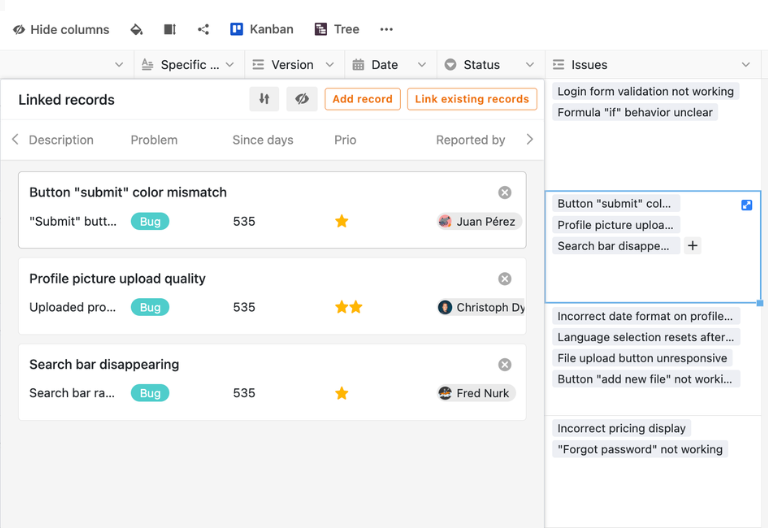Go to previous linked record columns
The height and width of the screenshot is (528, 768).
click(15, 140)
